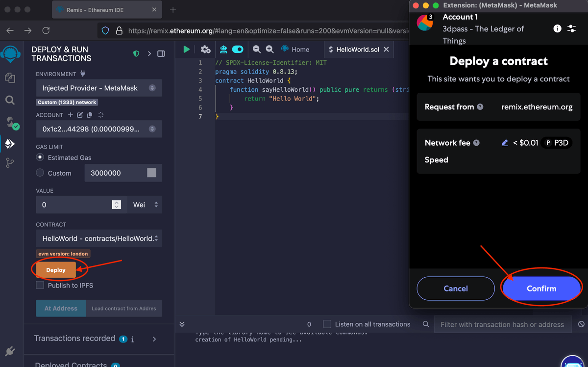Click the edit icon next to ACCOUNT
588x367 pixels.
click(x=80, y=115)
